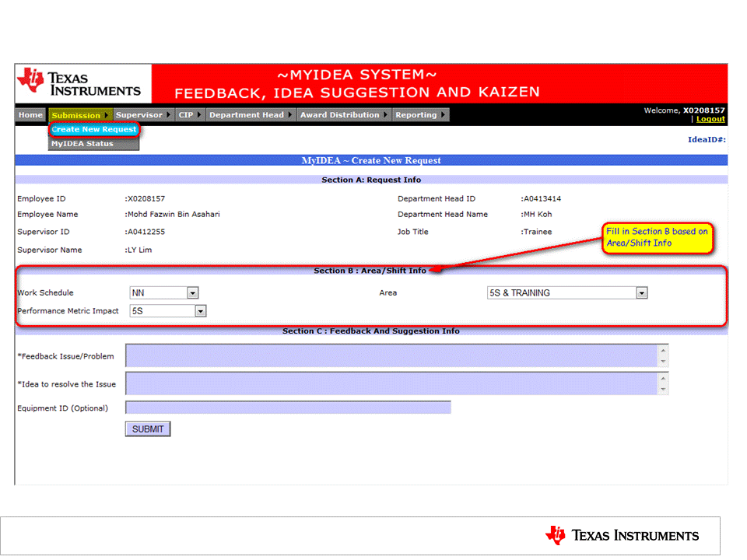The height and width of the screenshot is (560, 747).
Task: Click Feedback Issue scrollbar down arrow
Action: click(x=663, y=362)
